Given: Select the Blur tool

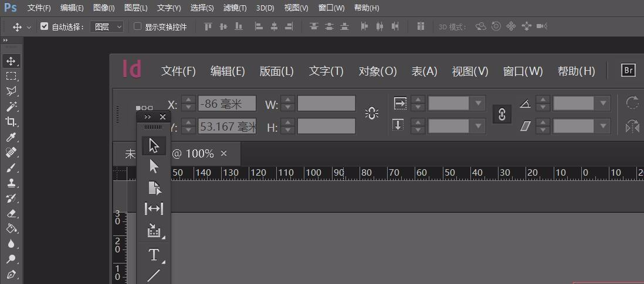Looking at the screenshot, I should pos(11,244).
